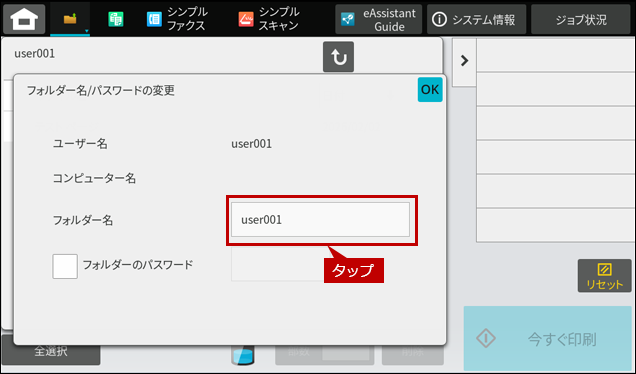Tap the blue storage cylinder icon
The image size is (636, 374).
[x=243, y=355]
